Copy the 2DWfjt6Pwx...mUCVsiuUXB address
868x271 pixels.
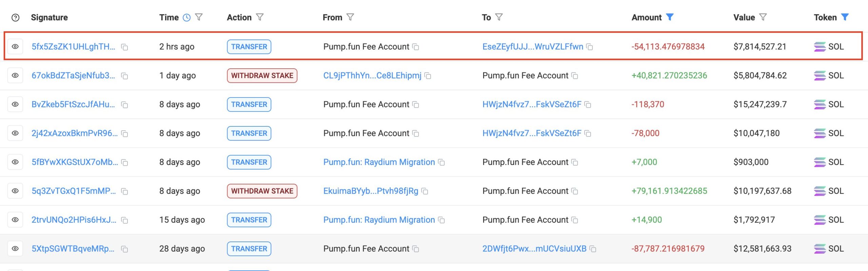pos(593,249)
